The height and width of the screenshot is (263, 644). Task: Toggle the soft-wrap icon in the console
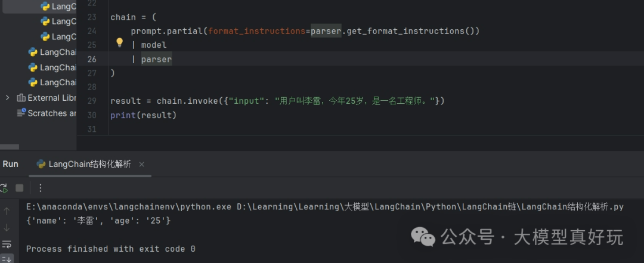(7, 244)
